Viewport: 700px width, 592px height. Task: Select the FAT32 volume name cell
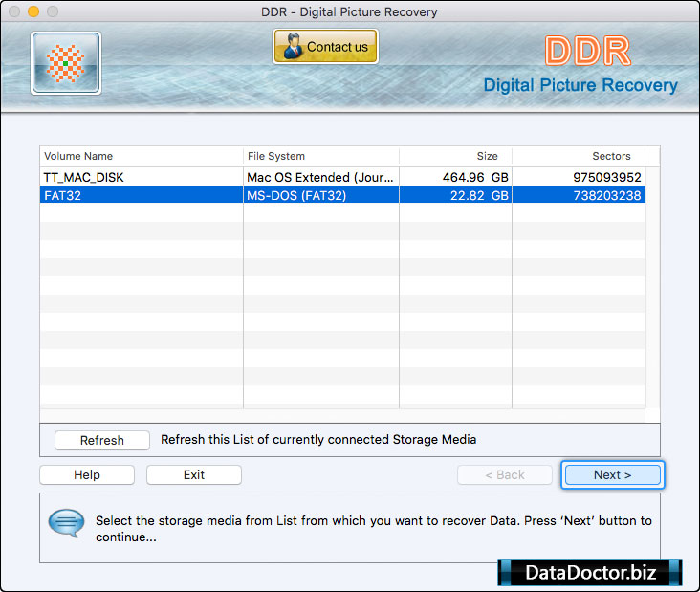click(142, 195)
